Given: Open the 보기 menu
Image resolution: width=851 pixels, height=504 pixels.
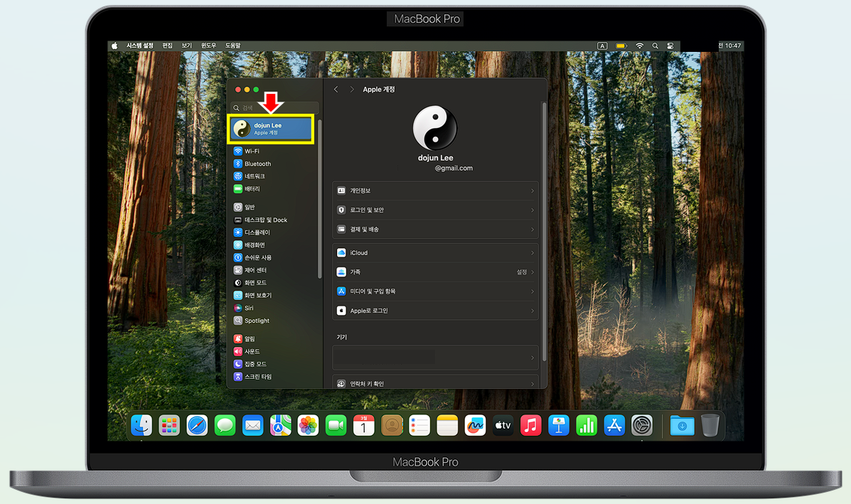Looking at the screenshot, I should [x=187, y=45].
